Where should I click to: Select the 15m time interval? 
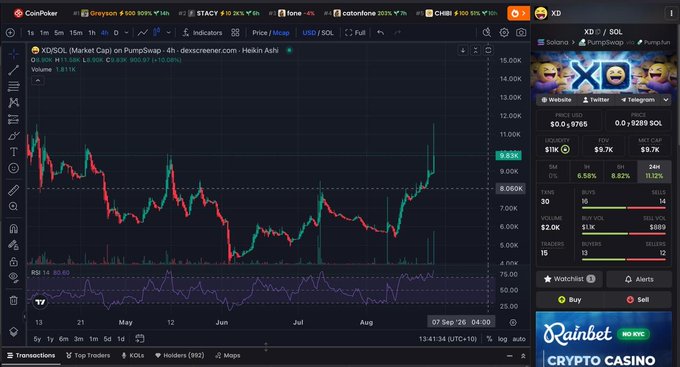click(76, 33)
